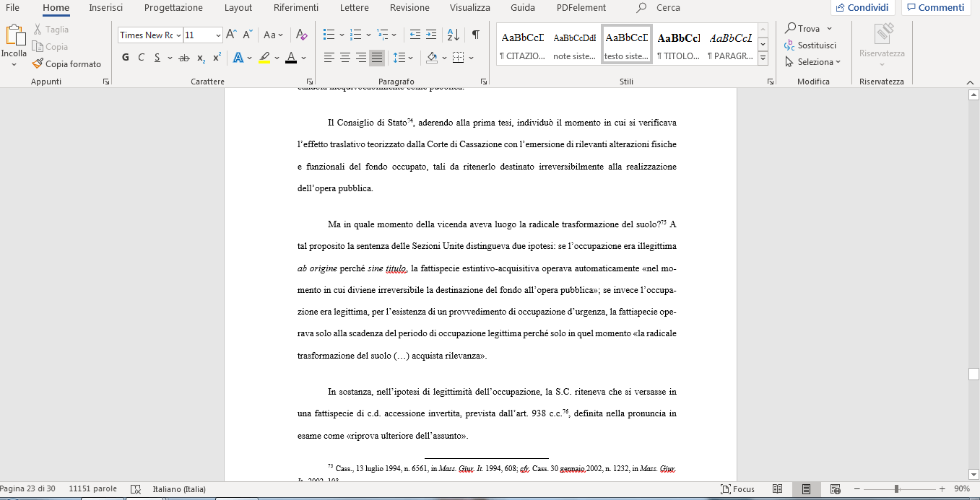Expand the font size dropdown

pos(218,35)
